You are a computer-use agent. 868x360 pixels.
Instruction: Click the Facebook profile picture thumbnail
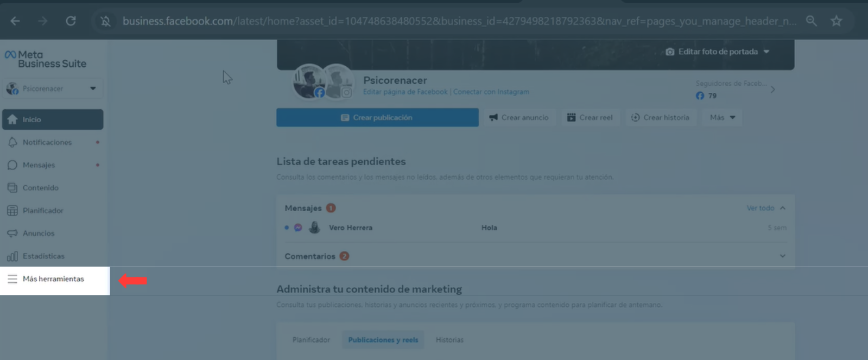point(309,82)
